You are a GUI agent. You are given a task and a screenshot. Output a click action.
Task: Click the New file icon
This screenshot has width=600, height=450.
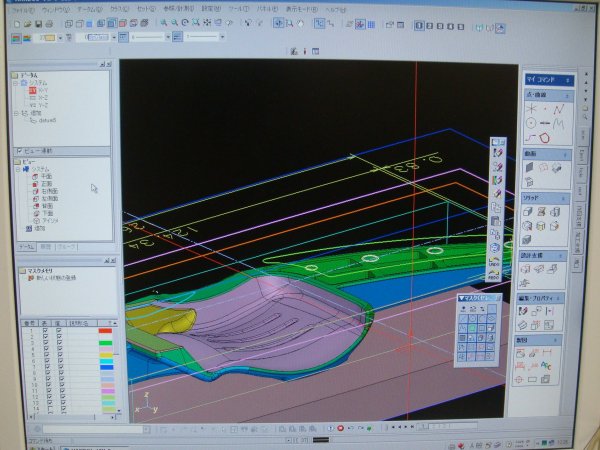point(17,24)
